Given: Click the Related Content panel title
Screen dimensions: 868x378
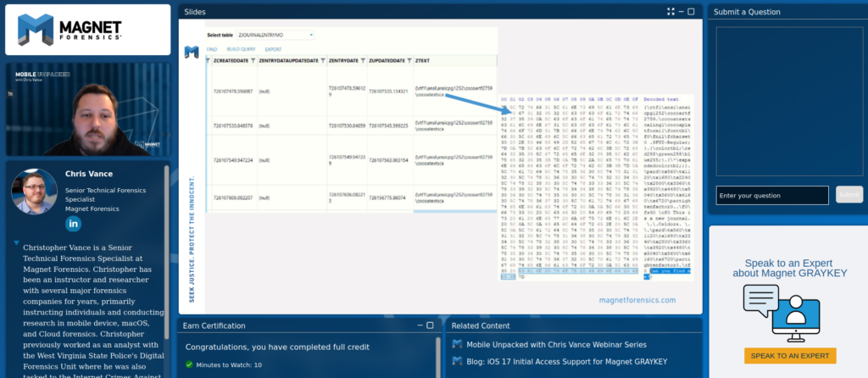Looking at the screenshot, I should [481, 325].
